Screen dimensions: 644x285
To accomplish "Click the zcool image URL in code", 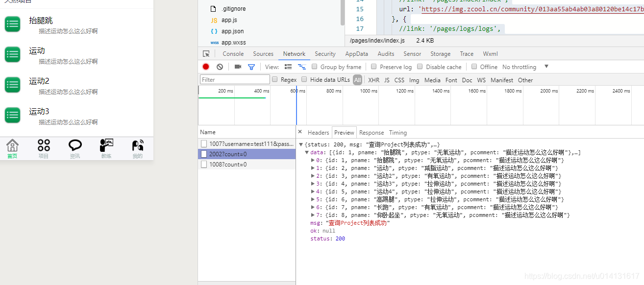I will 533,9.
